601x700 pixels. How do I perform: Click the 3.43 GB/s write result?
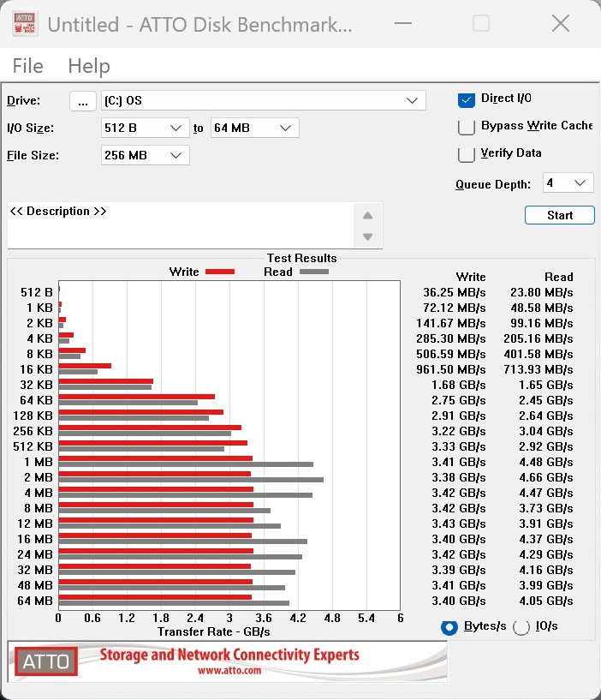point(459,524)
